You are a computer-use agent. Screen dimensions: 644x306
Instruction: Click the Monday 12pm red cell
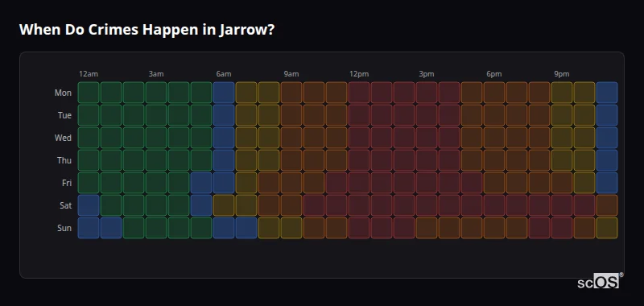[x=359, y=93]
